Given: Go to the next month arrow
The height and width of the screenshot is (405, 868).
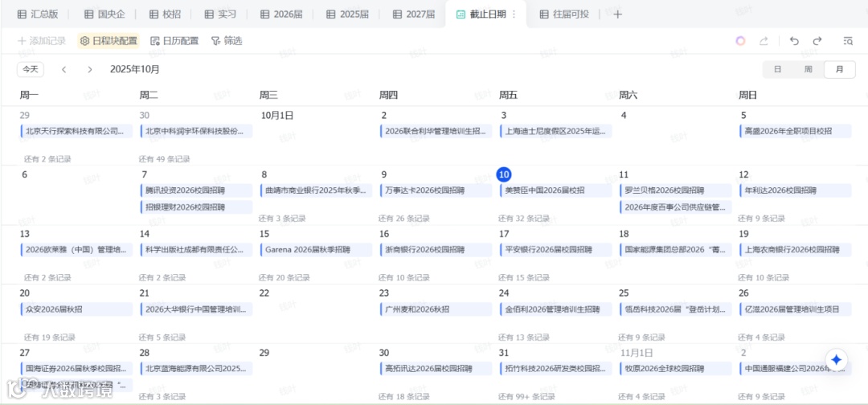Looking at the screenshot, I should 90,69.
